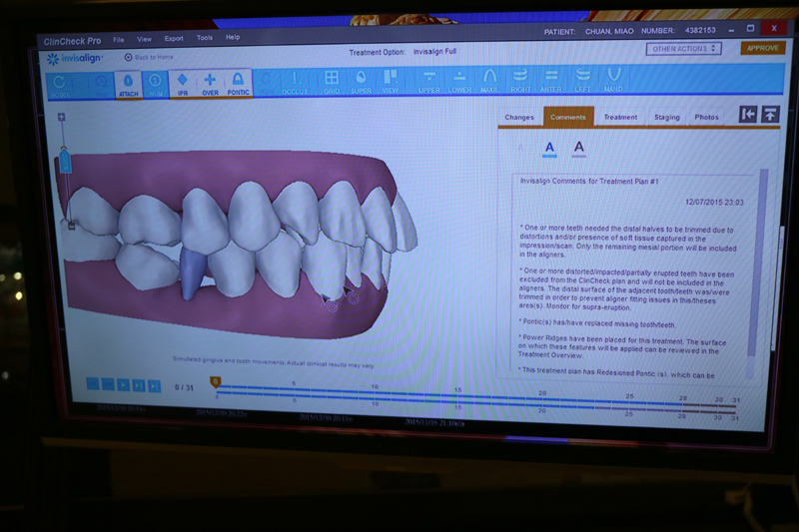Toggle the PONTIC display
Viewport: 799px width, 532px height.
(238, 84)
